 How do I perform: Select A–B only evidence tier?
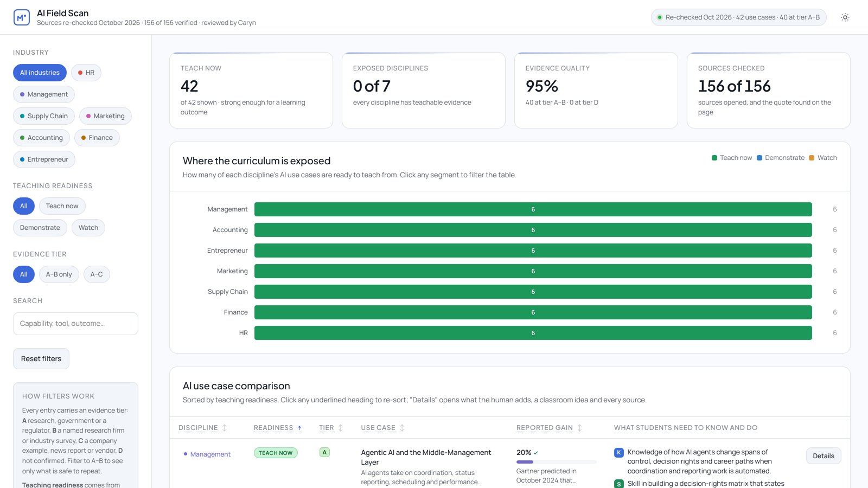pos(59,274)
